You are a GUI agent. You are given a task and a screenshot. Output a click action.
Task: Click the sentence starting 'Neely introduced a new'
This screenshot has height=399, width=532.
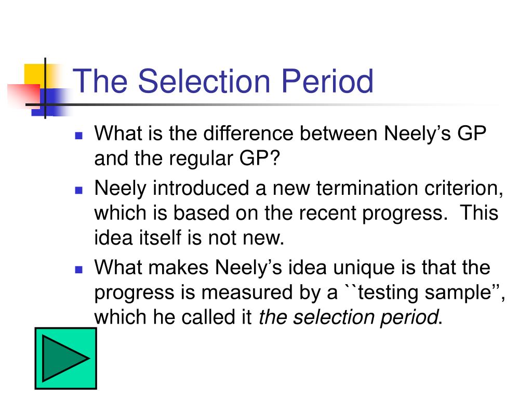[x=299, y=188]
